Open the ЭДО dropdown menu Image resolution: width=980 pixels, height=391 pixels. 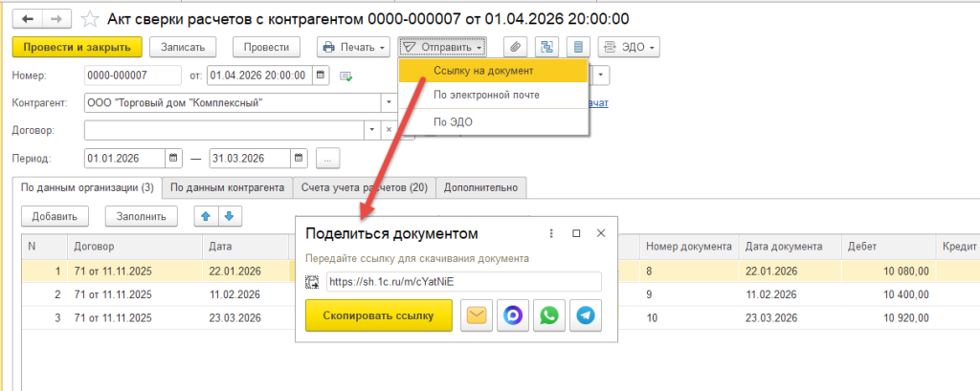tap(634, 47)
